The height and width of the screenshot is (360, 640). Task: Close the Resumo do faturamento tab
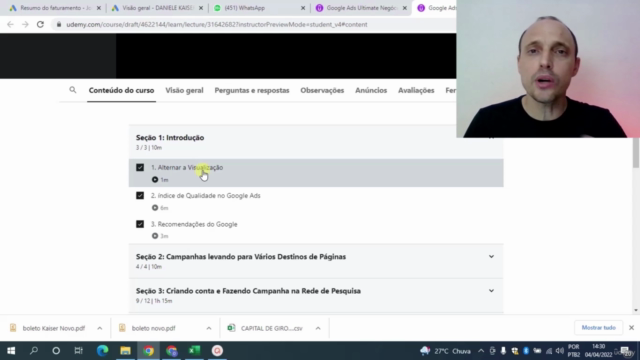click(98, 8)
